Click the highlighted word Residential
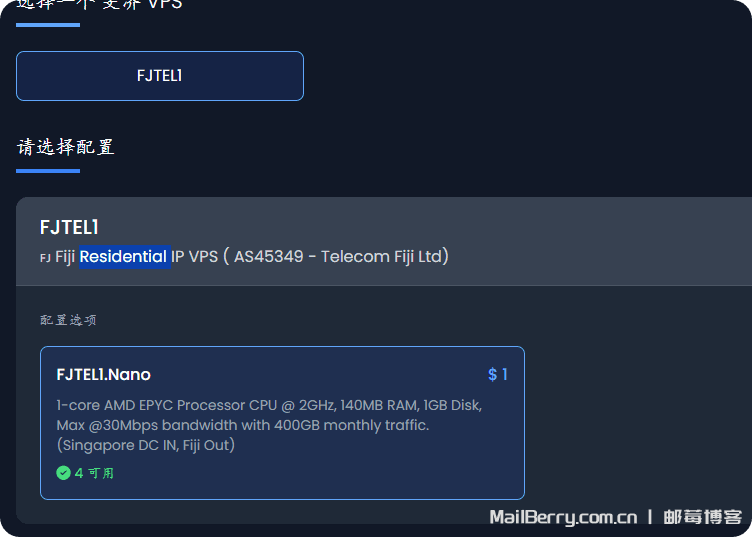 123,257
